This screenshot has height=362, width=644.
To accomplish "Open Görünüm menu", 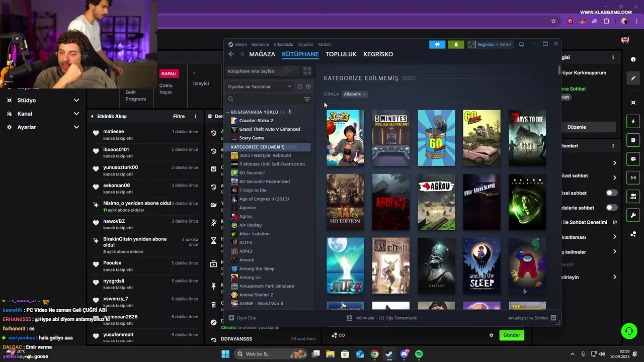I will [x=260, y=44].
